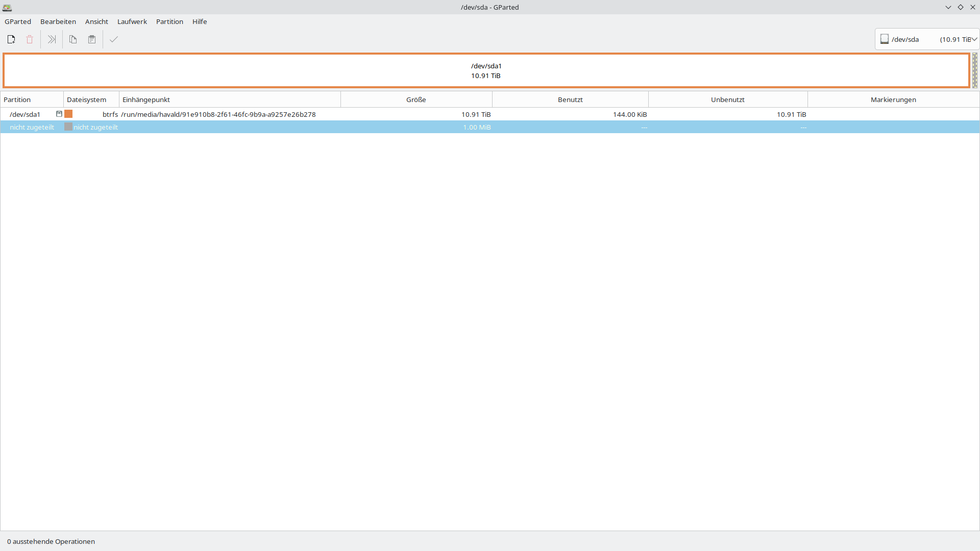Open the /dev/sda device selector dropdown
Viewport: 980px width, 551px height.
927,39
